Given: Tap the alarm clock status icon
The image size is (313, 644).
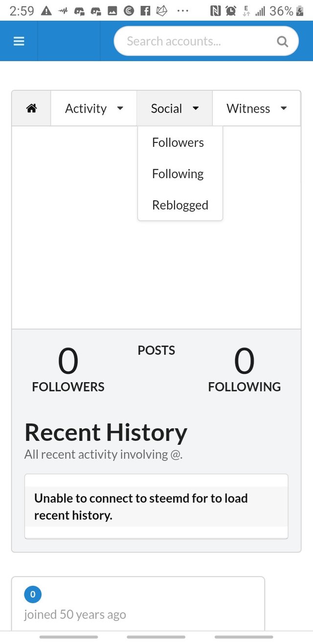Looking at the screenshot, I should [231, 11].
